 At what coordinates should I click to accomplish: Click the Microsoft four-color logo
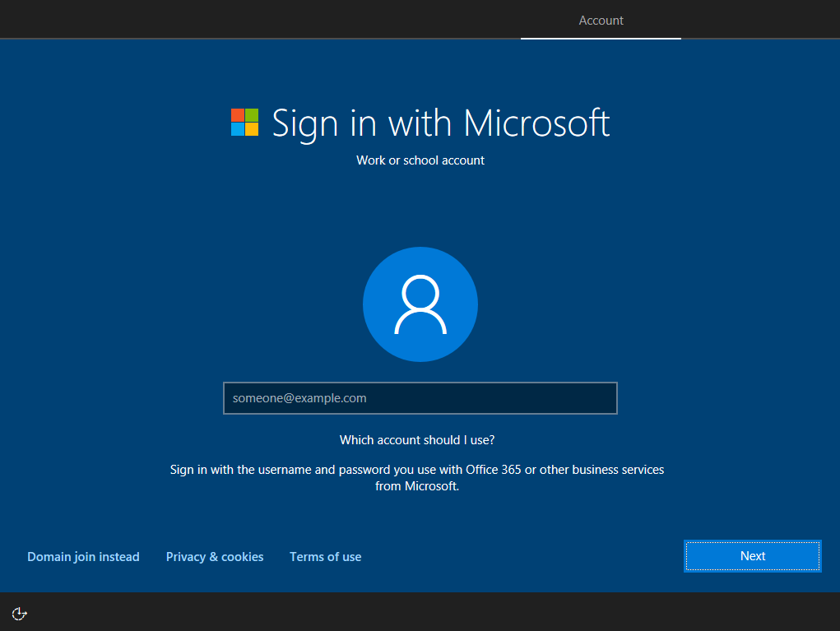point(245,122)
